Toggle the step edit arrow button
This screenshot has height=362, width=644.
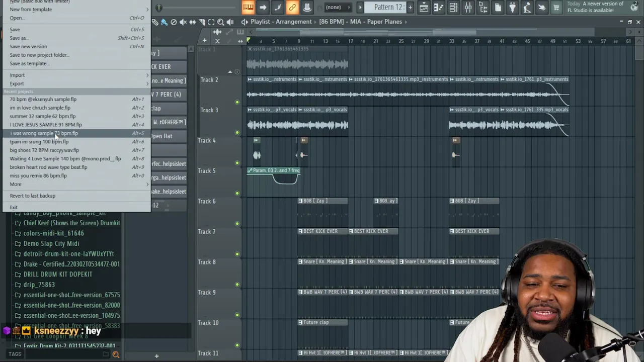(x=263, y=7)
